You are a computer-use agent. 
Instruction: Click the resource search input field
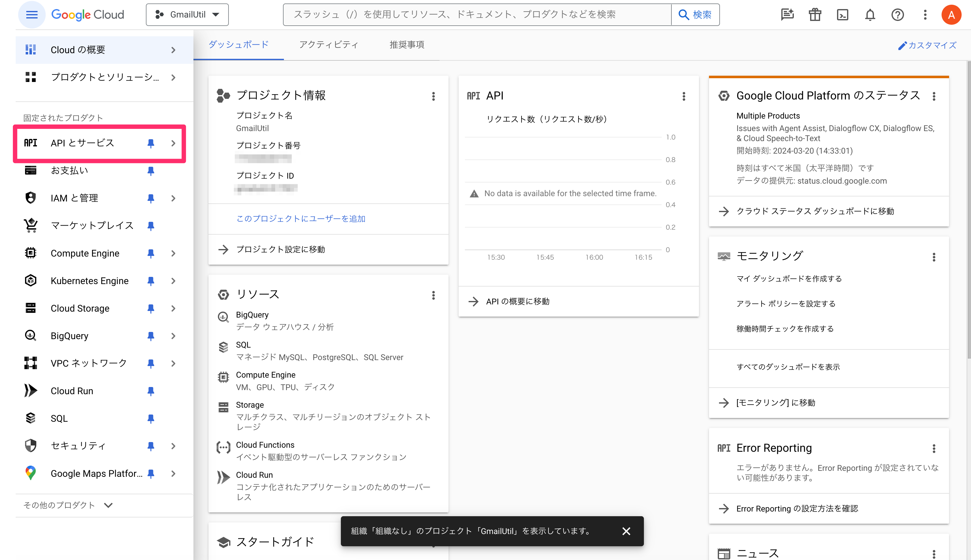point(477,15)
